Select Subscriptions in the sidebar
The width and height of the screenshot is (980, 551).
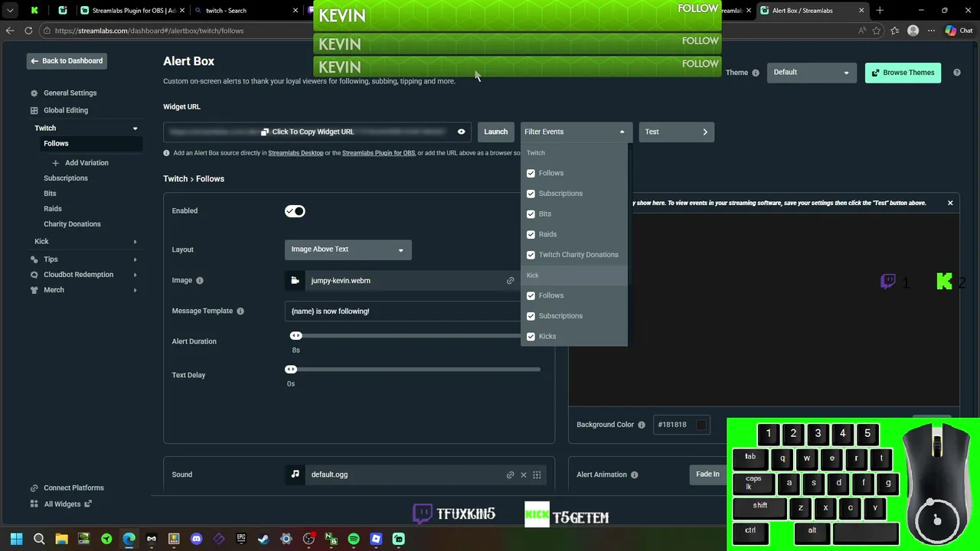click(66, 178)
